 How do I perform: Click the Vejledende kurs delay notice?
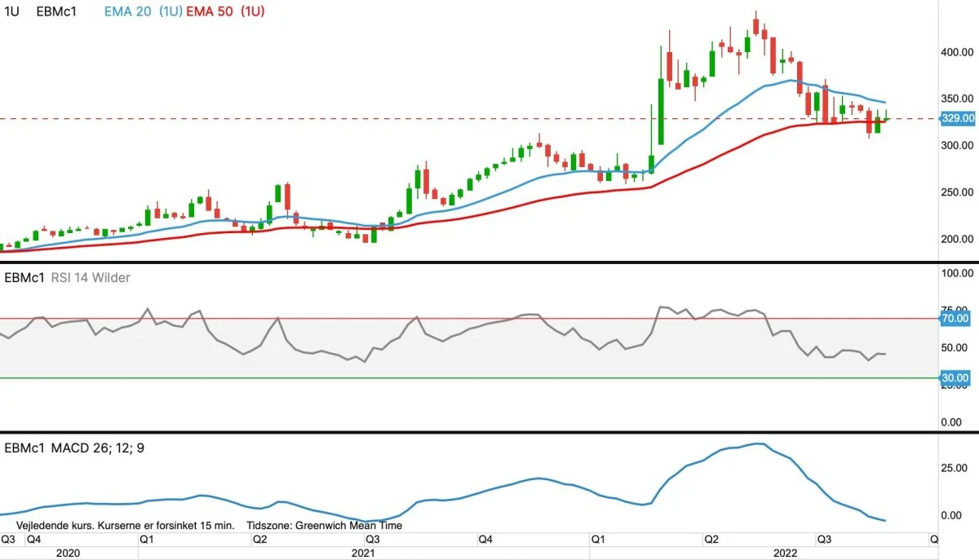tap(126, 526)
